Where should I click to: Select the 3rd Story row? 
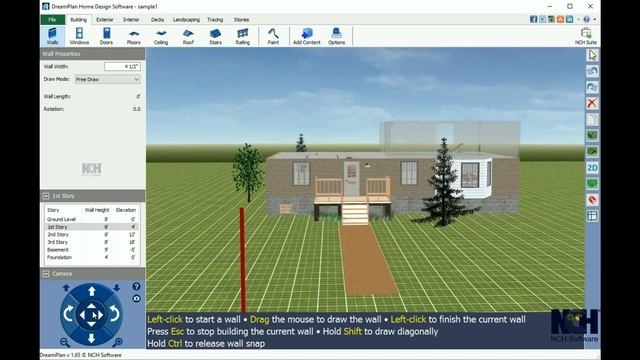(x=91, y=242)
